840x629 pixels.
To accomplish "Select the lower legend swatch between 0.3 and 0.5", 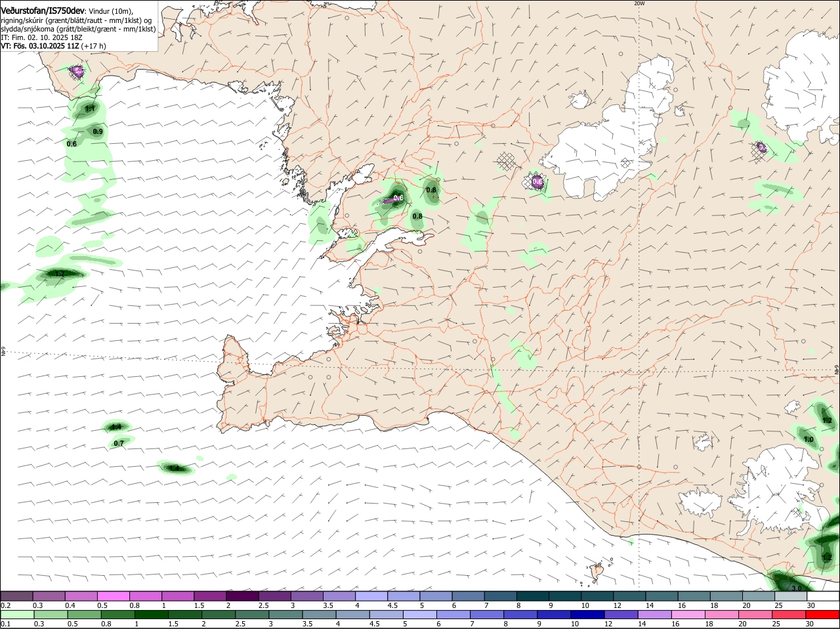I will coord(50,615).
